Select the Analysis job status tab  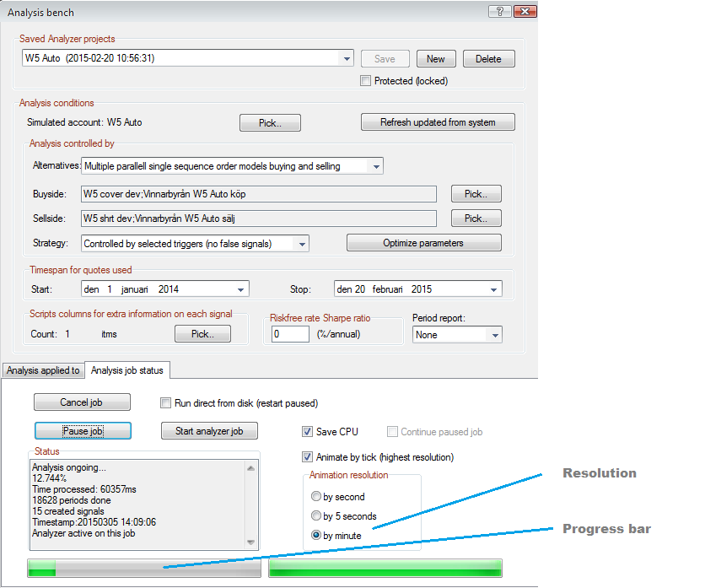pyautogui.click(x=127, y=370)
